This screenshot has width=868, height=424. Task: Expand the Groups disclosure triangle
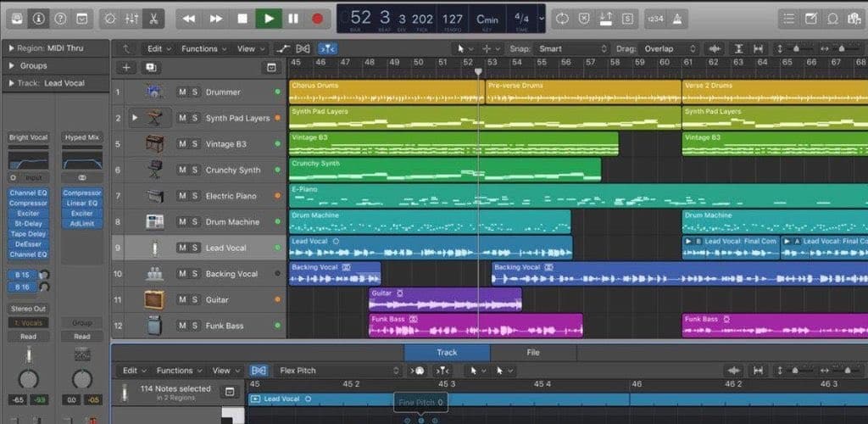(x=12, y=65)
